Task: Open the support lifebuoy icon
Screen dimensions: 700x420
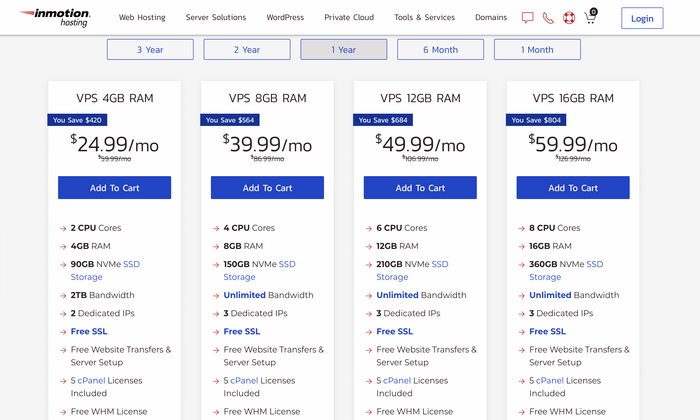Action: tap(569, 18)
